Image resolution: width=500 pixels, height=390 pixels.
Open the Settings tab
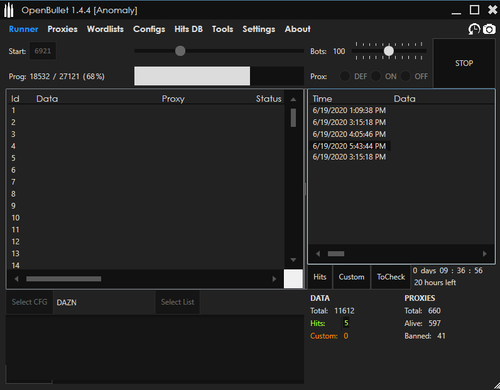tap(259, 29)
